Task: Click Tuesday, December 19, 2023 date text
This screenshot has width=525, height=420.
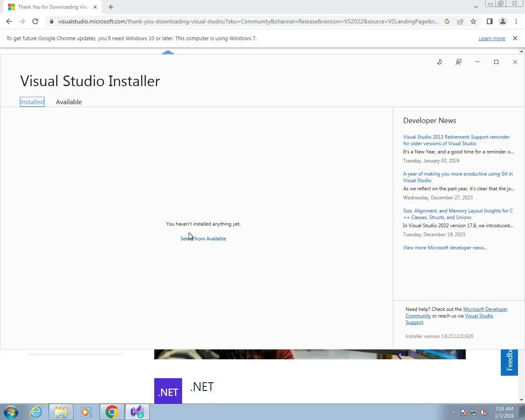Action: pos(434,235)
